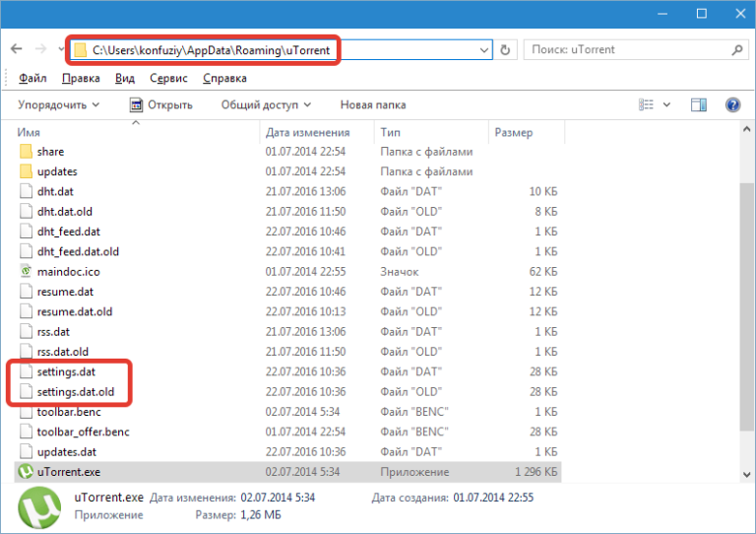
Task: Open the Сервис menu
Action: click(168, 78)
